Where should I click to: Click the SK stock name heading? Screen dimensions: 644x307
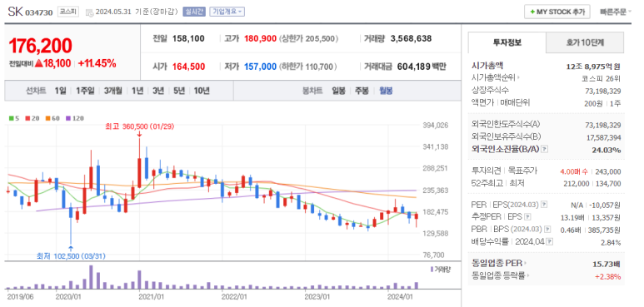pyautogui.click(x=16, y=12)
